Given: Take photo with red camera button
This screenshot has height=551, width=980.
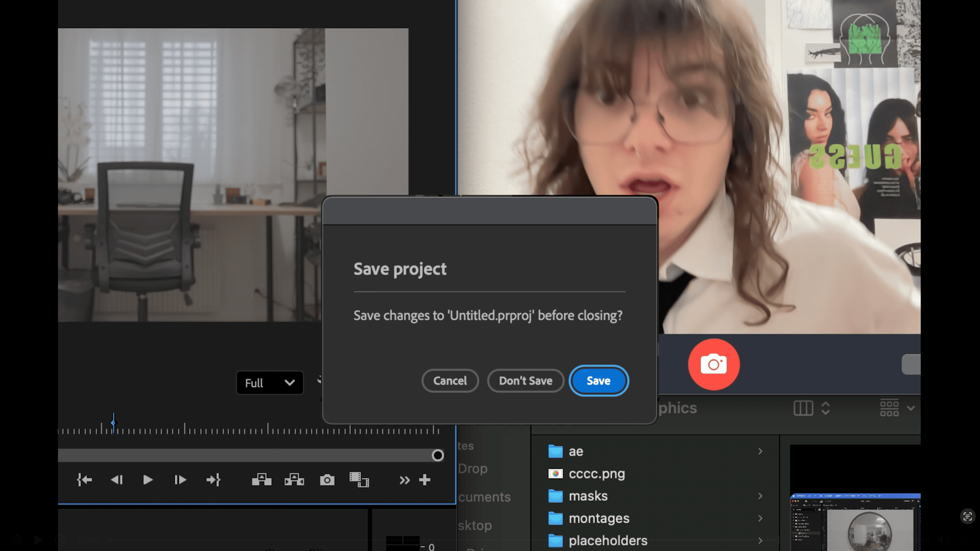Looking at the screenshot, I should 714,364.
